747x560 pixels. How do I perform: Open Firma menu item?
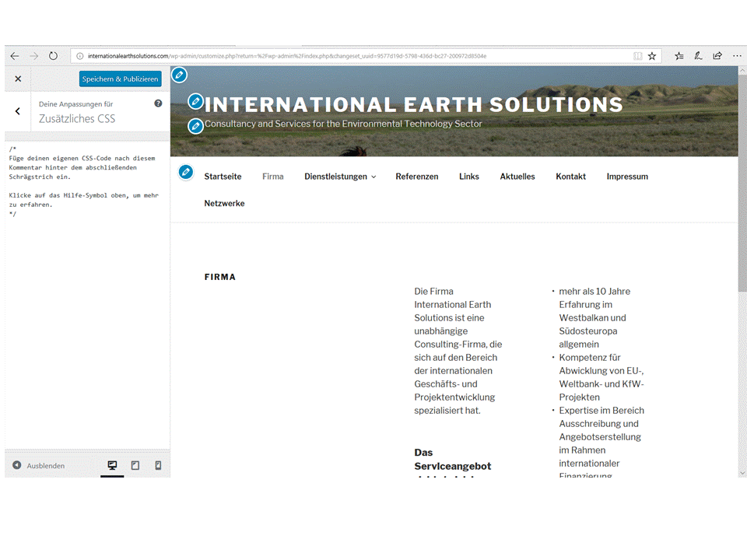pos(273,177)
